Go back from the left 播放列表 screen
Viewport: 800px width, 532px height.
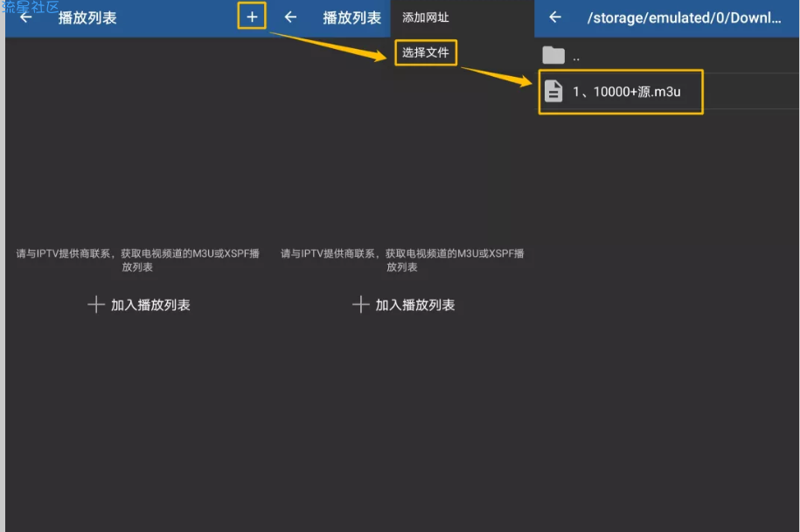25,17
